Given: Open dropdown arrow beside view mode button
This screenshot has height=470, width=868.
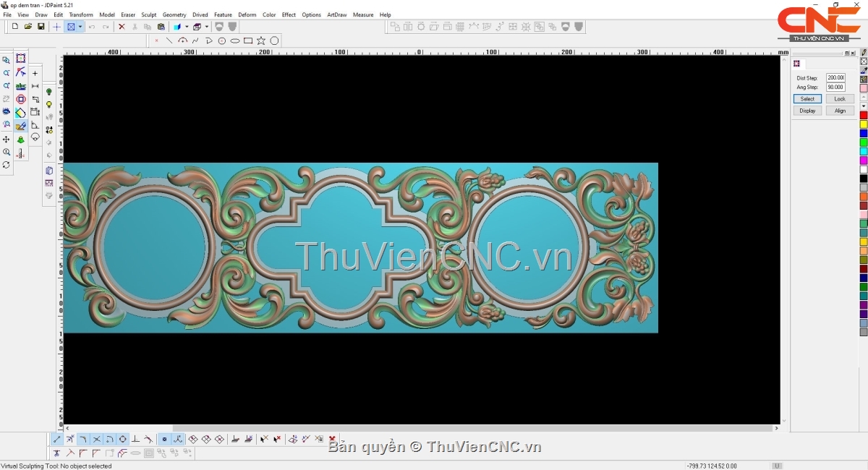Looking at the screenshot, I should point(80,27).
